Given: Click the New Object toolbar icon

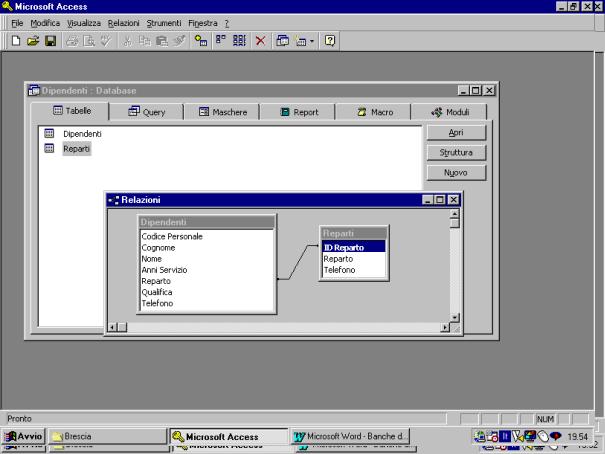Looking at the screenshot, I should [301, 41].
